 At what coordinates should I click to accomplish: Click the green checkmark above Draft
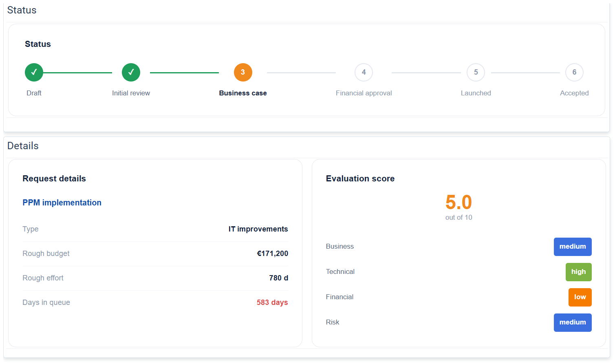34,73
